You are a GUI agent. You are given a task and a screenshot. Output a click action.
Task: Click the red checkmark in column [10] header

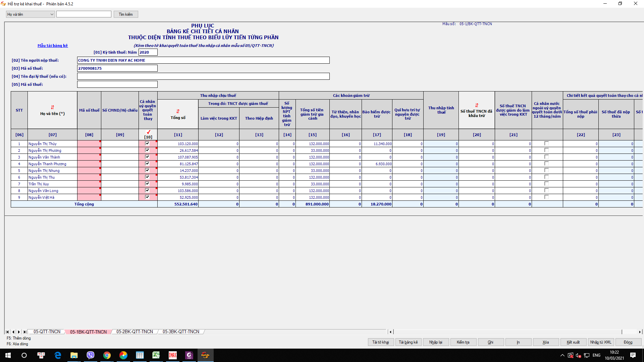148,132
